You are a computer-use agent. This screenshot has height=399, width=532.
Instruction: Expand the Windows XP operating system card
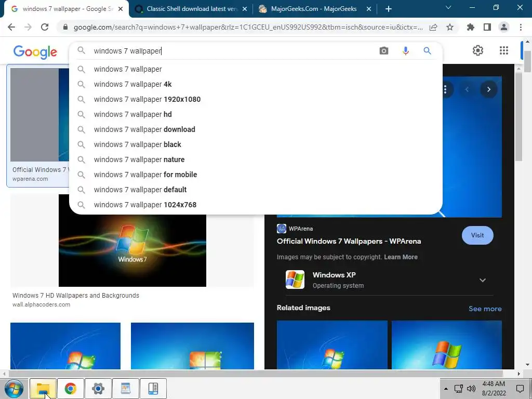(x=483, y=280)
